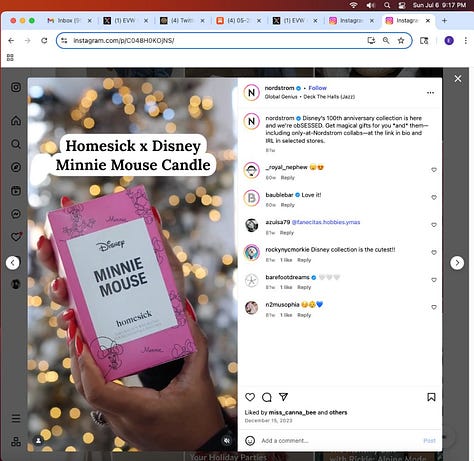Open miss_canna_bee liker profile
This screenshot has width=474, height=461.
[292, 413]
